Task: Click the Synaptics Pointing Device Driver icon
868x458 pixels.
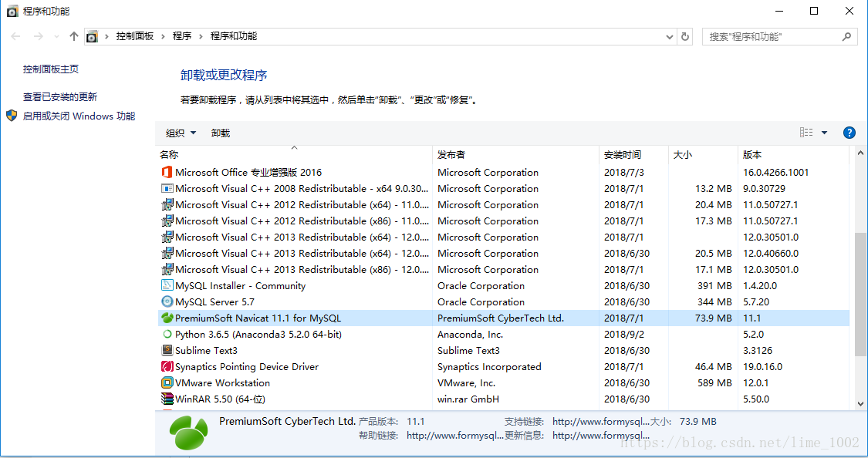Action: [167, 367]
